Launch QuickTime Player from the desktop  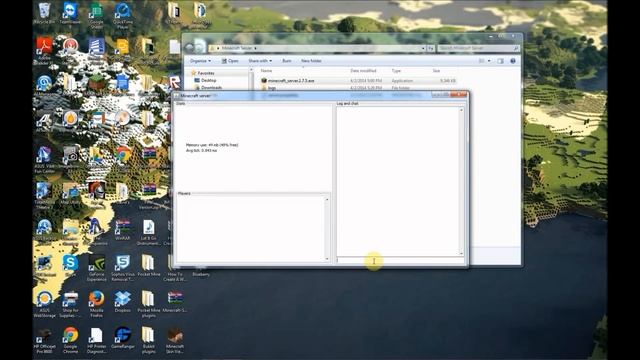coord(122,15)
